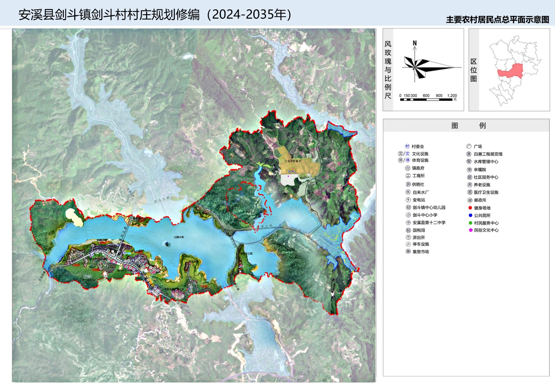The height and width of the screenshot is (392, 555).
Task: Select the 医疗卫生设施 legend icon
Action: (x=470, y=192)
